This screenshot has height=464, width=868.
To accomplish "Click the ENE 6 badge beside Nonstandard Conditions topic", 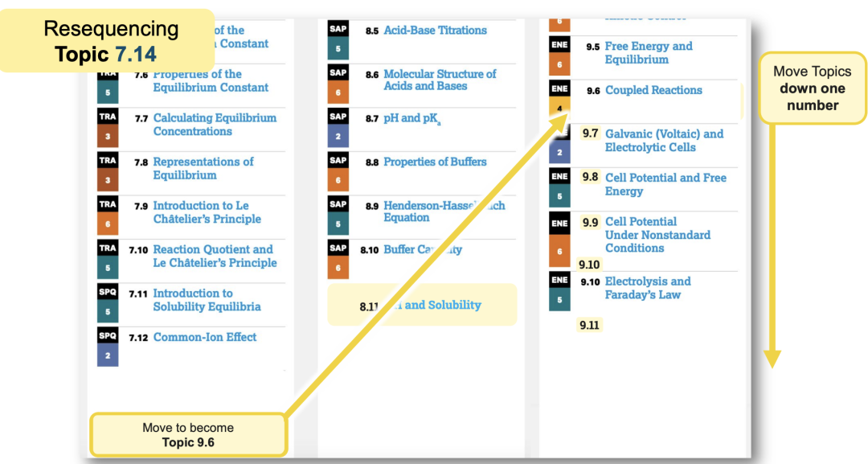I will (x=559, y=240).
